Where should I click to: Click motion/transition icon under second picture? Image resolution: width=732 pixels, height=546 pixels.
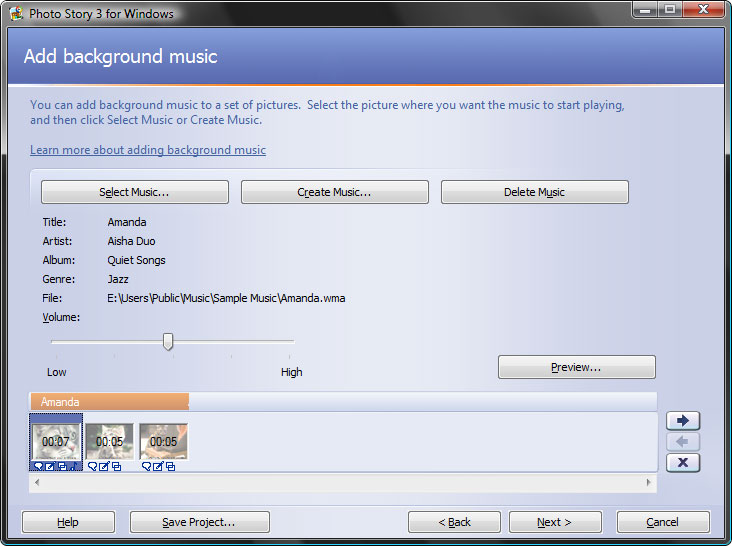(116, 466)
